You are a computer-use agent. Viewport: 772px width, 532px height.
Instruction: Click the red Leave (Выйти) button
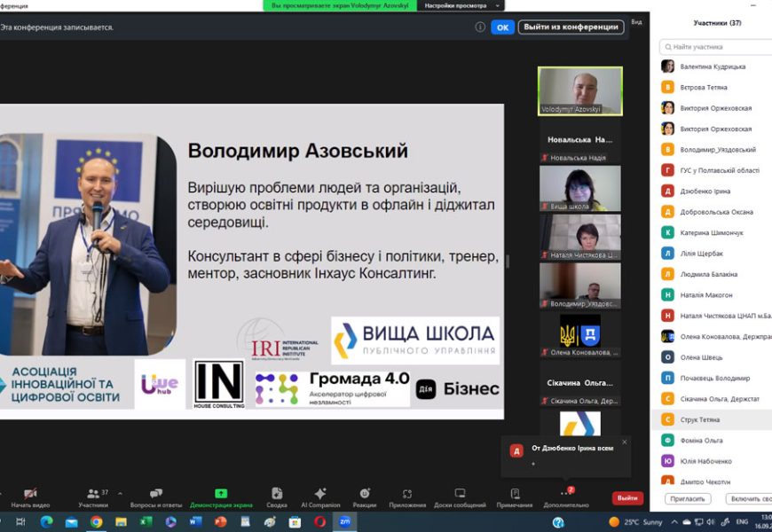coord(627,498)
